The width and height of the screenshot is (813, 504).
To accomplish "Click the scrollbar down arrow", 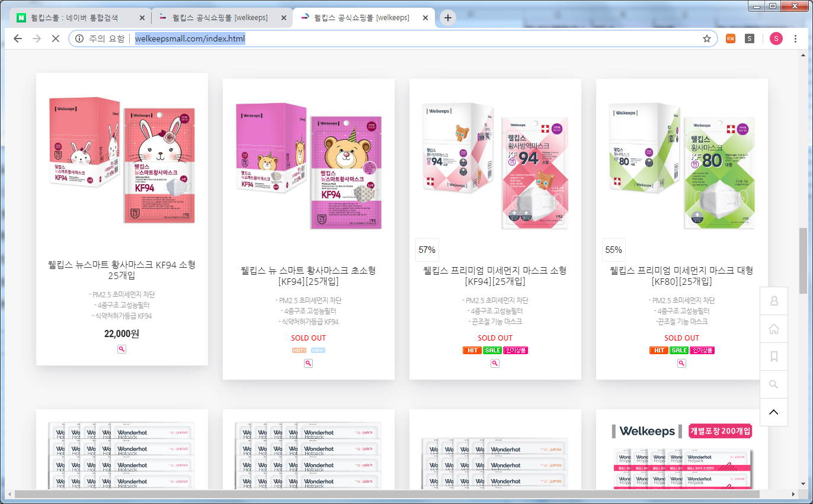I will pos(803,484).
